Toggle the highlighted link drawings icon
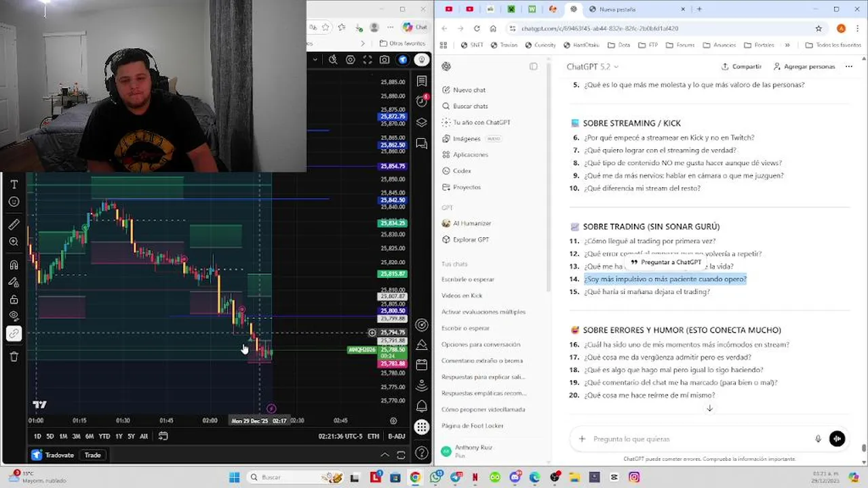The height and width of the screenshot is (488, 868). 14,333
